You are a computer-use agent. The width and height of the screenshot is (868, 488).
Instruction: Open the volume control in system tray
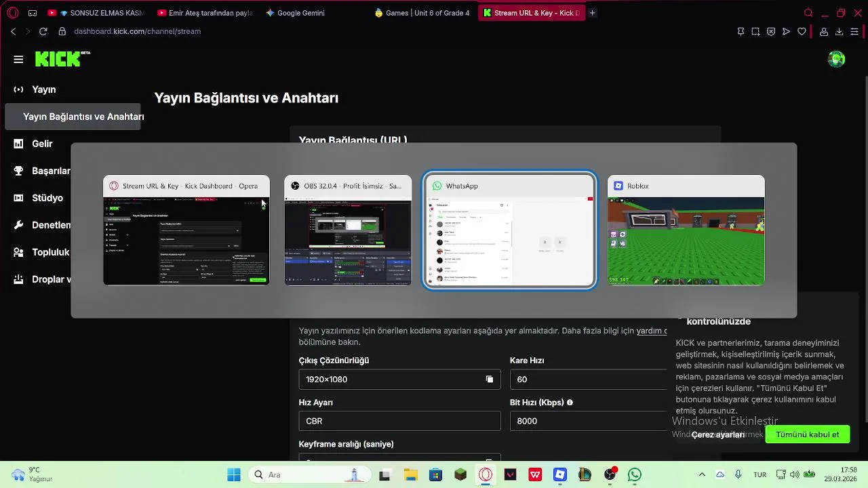click(794, 475)
